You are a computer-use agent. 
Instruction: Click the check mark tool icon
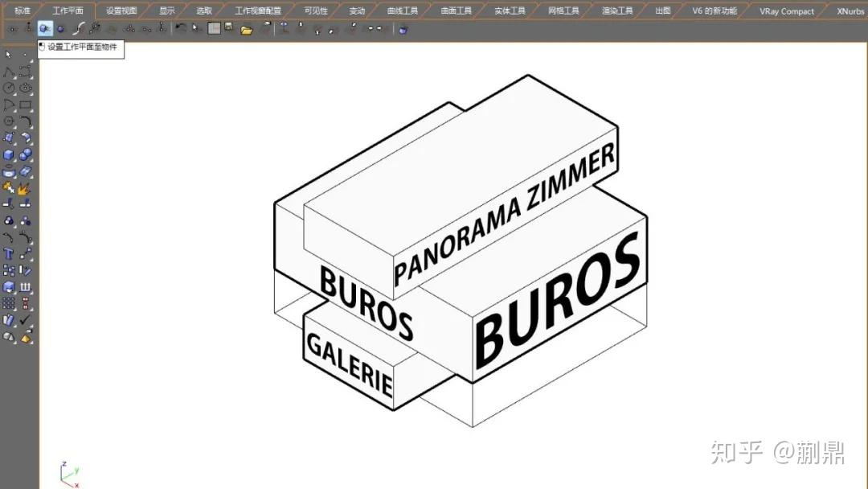25,319
